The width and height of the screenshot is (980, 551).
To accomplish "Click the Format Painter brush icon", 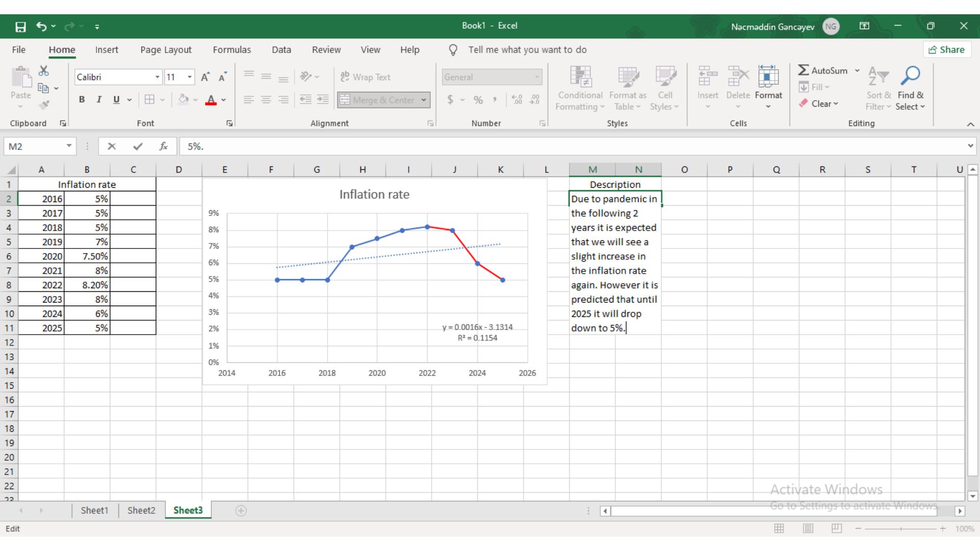I will [44, 105].
